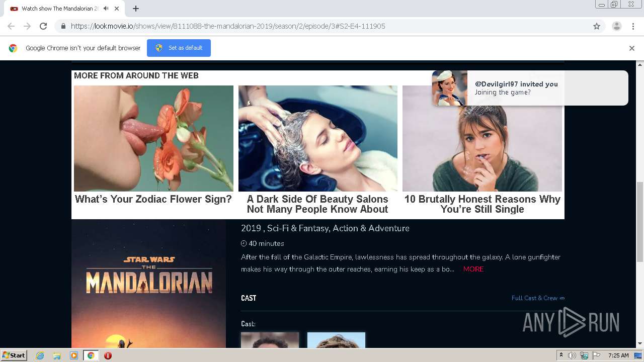Go forward to the next page

point(27,26)
